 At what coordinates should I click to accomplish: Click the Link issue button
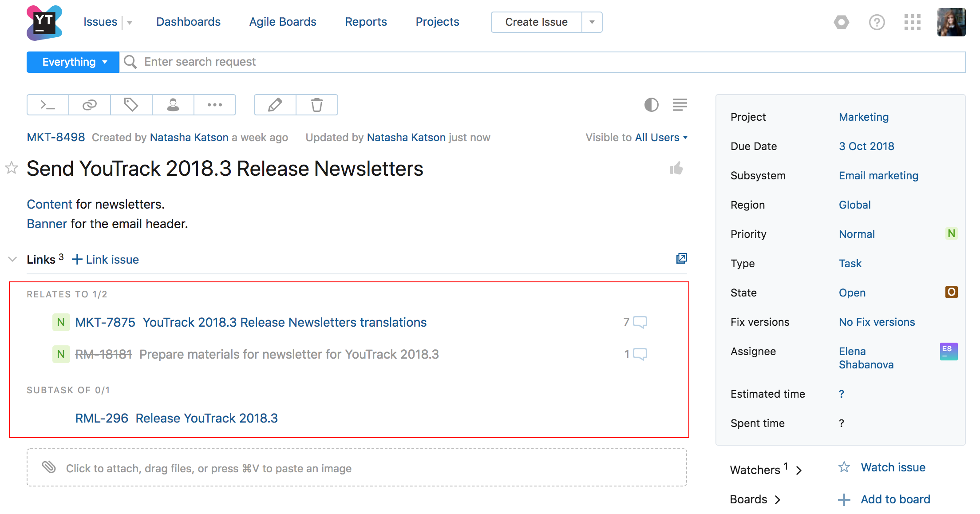click(106, 259)
